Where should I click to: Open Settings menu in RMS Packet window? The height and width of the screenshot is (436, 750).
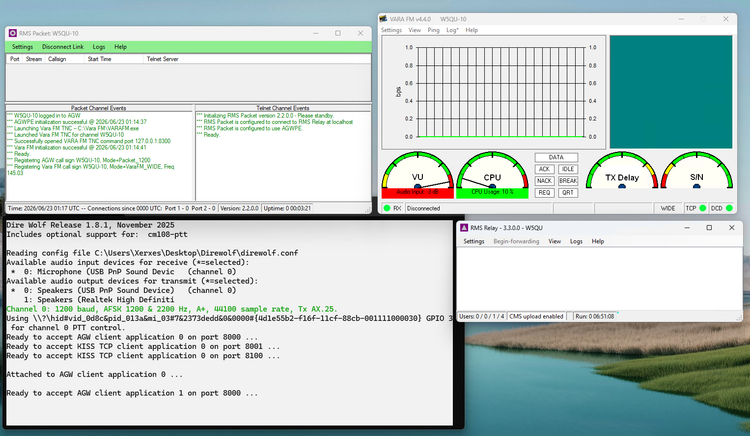22,47
